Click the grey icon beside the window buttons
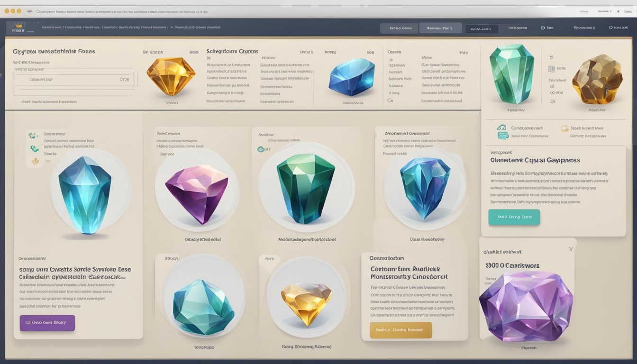Viewport: 637px width, 364px height. tap(30, 10)
